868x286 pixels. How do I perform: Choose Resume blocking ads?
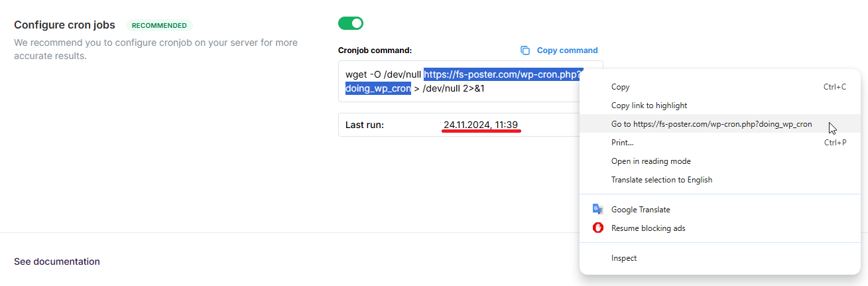[719, 228]
